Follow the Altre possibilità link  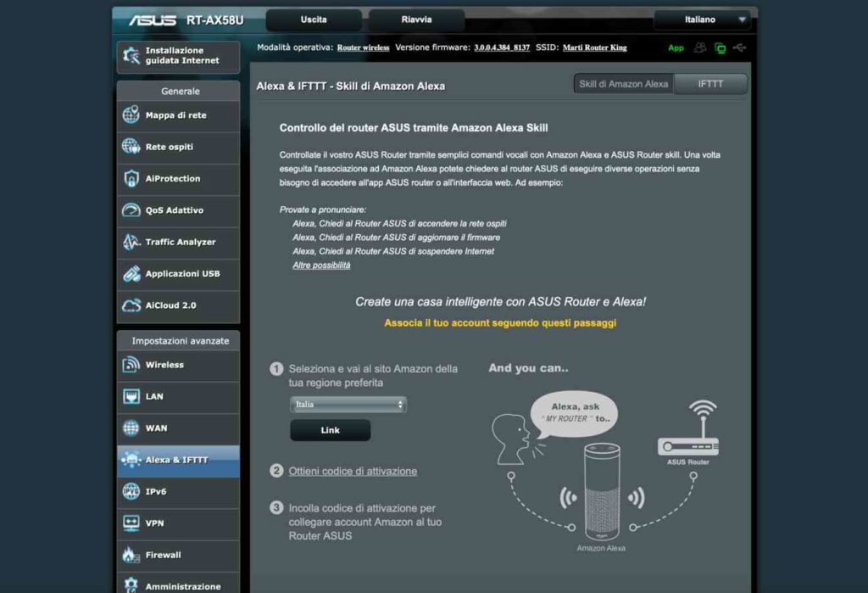tap(321, 266)
